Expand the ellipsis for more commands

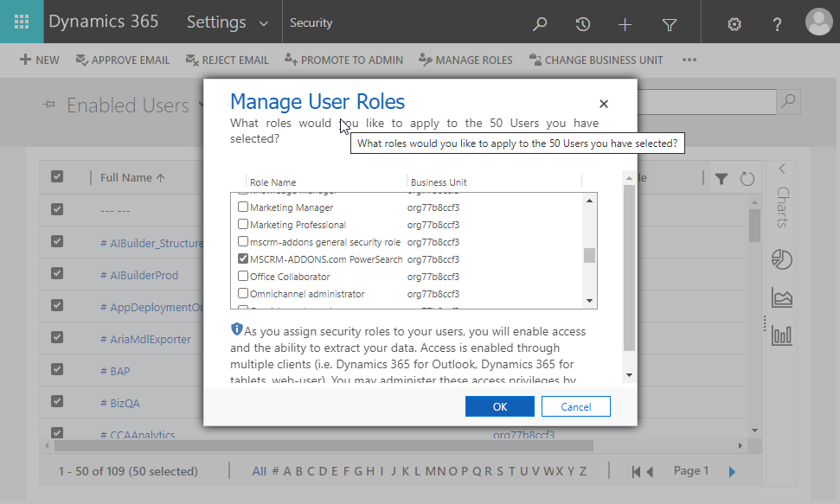(x=689, y=60)
